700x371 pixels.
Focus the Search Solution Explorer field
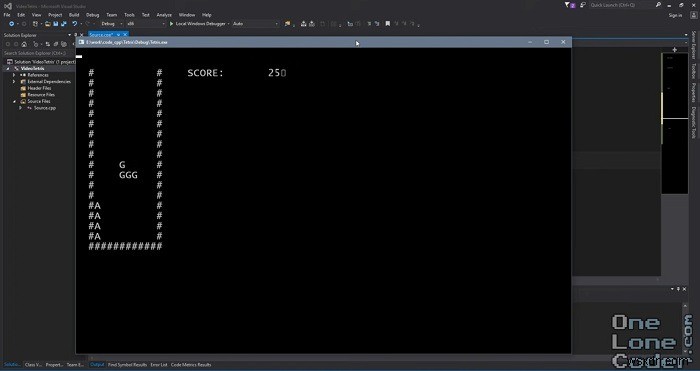[x=38, y=53]
